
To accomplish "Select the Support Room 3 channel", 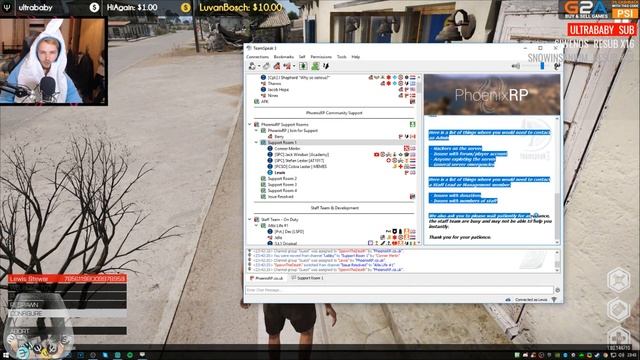I will (x=282, y=184).
